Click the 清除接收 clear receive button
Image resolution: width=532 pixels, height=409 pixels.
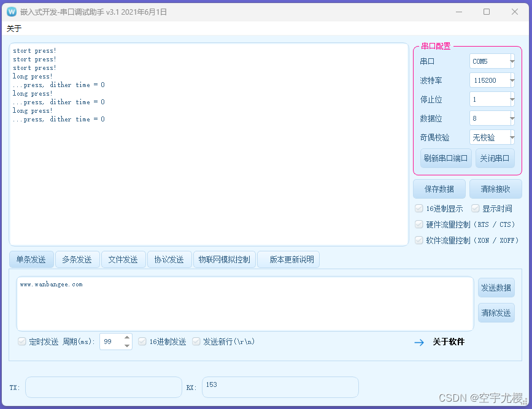[x=496, y=188]
